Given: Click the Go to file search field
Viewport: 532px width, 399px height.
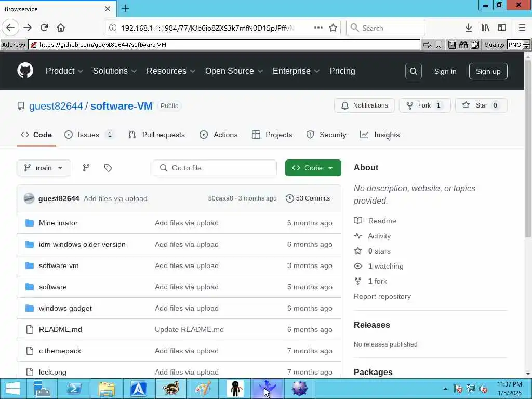Looking at the screenshot, I should click(x=215, y=168).
